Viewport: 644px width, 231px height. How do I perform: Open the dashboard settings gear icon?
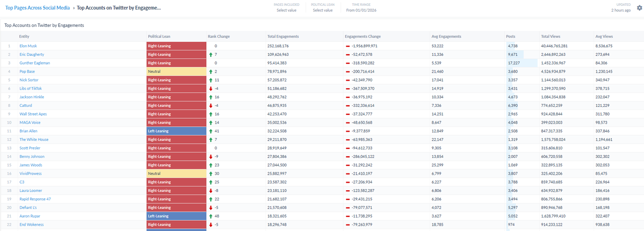click(639, 8)
